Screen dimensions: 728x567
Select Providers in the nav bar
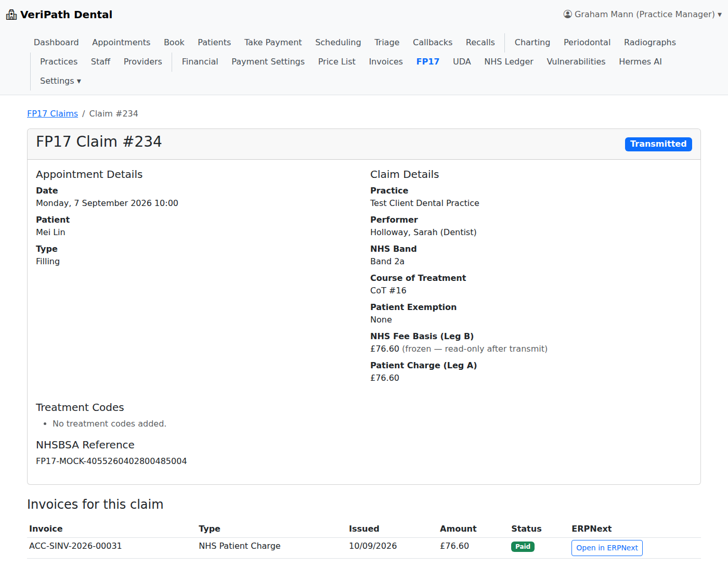coord(143,61)
